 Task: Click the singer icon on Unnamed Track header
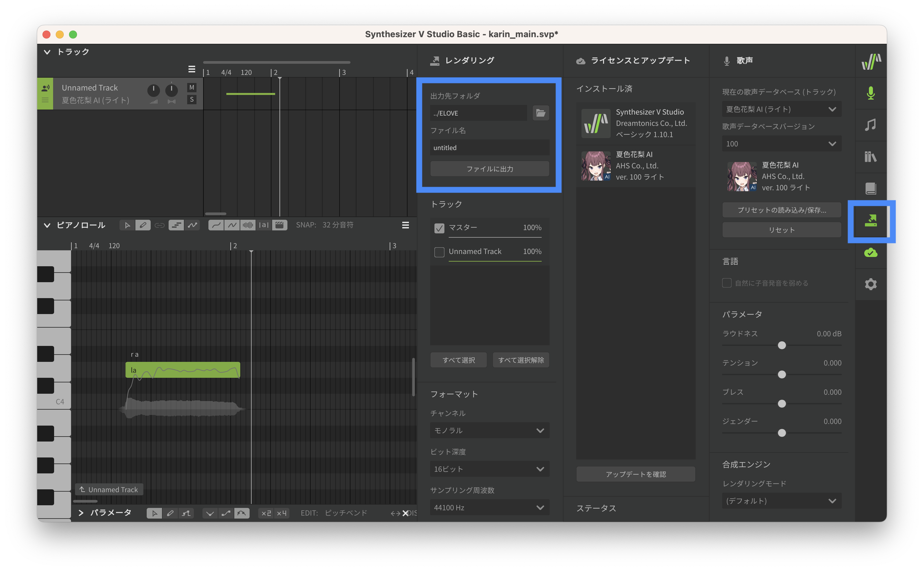coord(45,88)
